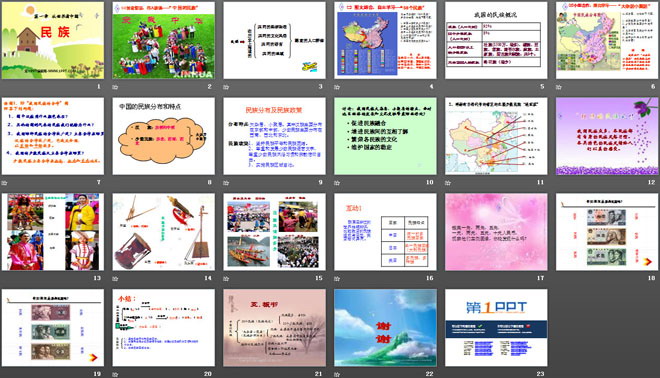
Task: Select the pink butterfly slide 17
Action: pos(496,232)
